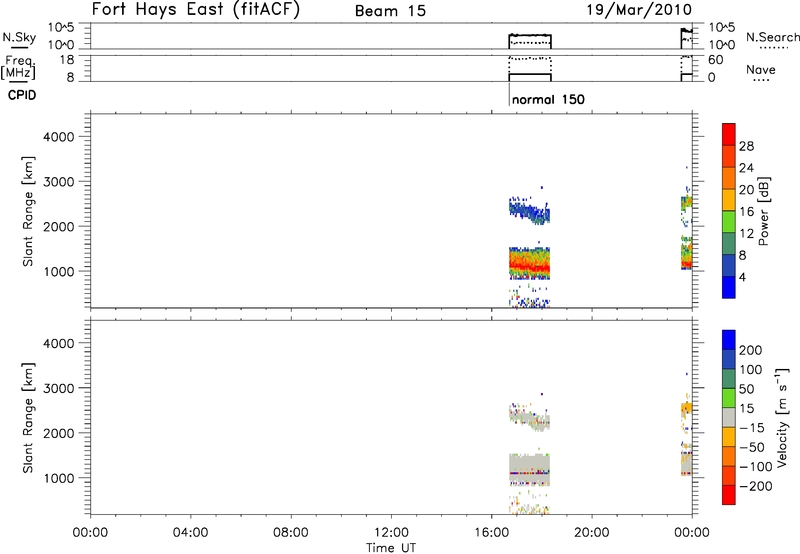The image size is (800, 554).
Task: Click the gray segment of Velocity color bar
Action: point(729,417)
